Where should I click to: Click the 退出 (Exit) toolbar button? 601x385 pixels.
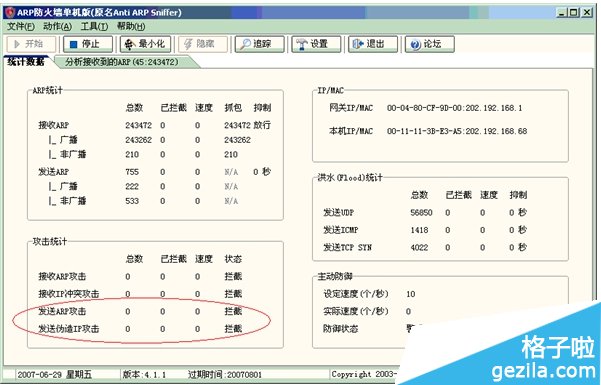click(x=373, y=44)
